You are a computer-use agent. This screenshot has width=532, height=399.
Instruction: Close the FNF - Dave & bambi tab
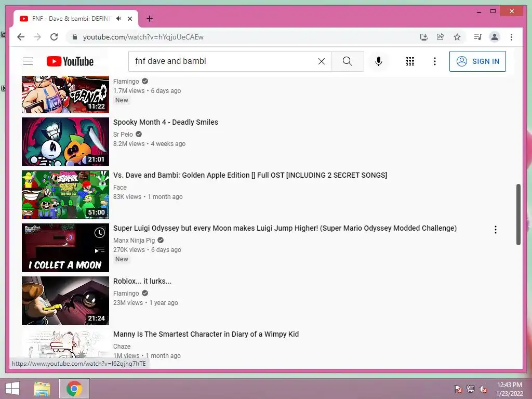pyautogui.click(x=130, y=19)
